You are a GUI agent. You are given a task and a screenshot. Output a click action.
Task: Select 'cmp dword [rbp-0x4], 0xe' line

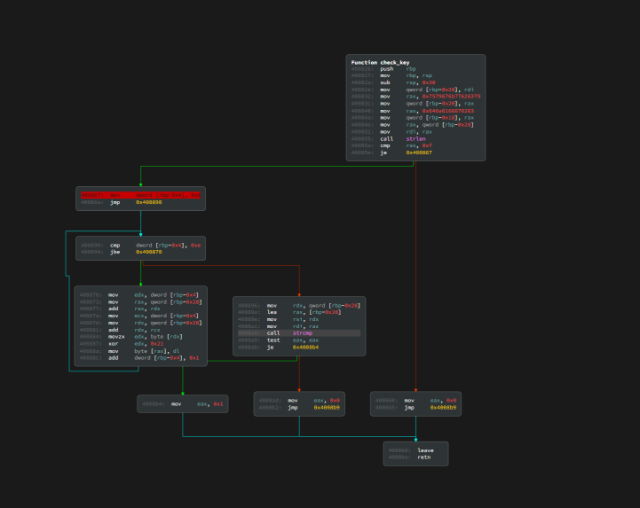(x=141, y=245)
